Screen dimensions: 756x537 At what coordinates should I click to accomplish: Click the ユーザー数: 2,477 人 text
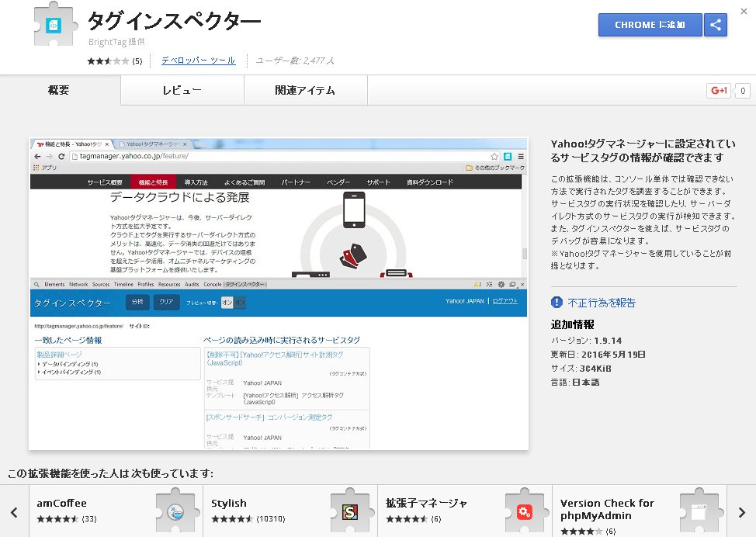click(x=295, y=61)
